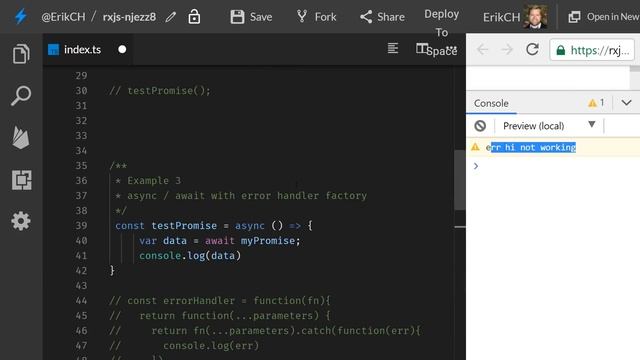The height and width of the screenshot is (360, 640).
Task: Toggle project privacy using the lock icon
Action: 194,17
